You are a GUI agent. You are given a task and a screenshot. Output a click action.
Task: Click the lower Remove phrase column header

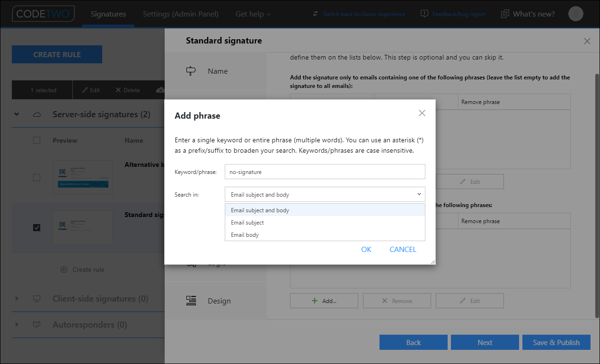pyautogui.click(x=514, y=221)
